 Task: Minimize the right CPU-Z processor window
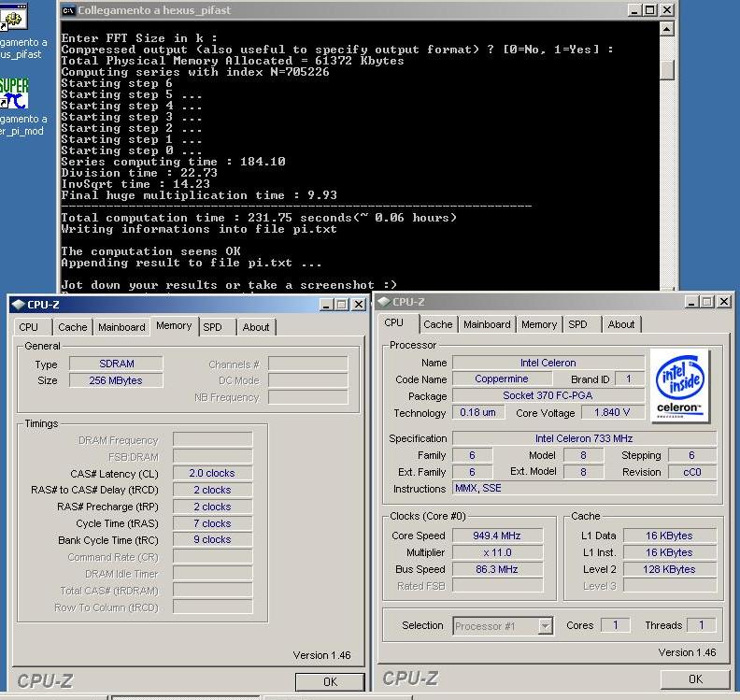pyautogui.click(x=691, y=302)
